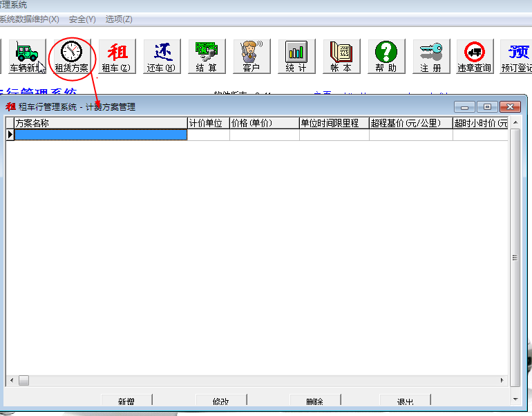532x416 pixels.
Task: Click the red 租 title bar icon
Action: point(10,106)
